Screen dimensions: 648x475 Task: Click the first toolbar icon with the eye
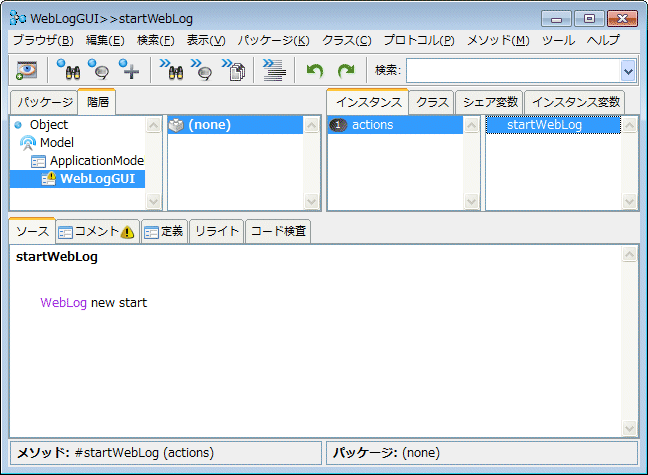pos(25,70)
